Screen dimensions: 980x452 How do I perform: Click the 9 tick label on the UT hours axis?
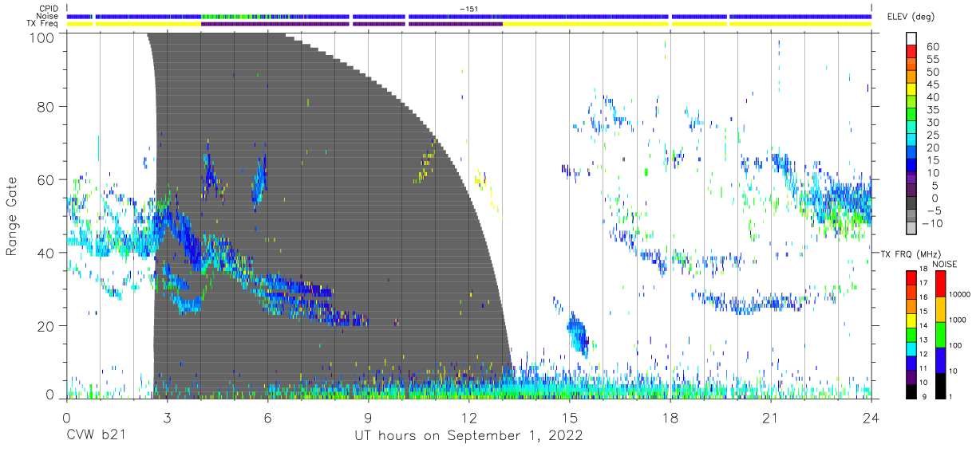point(368,417)
